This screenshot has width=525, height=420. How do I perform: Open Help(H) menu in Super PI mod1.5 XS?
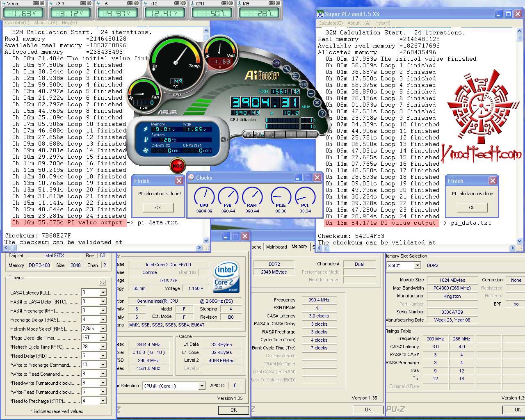(383, 23)
